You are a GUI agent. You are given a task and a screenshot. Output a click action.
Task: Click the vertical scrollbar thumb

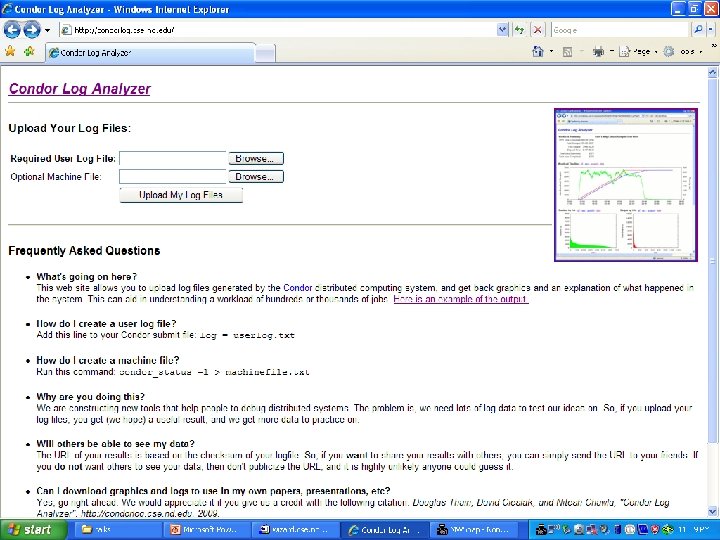(712, 259)
